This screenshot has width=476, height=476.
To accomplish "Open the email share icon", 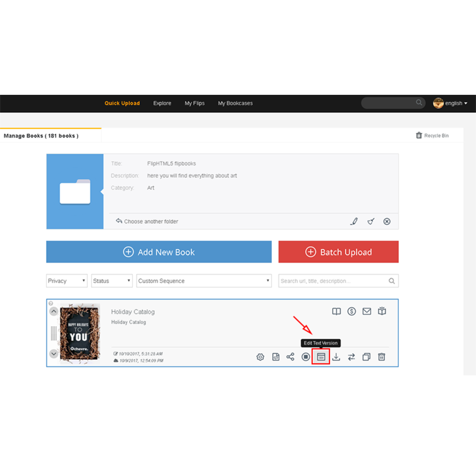I will click(x=367, y=311).
